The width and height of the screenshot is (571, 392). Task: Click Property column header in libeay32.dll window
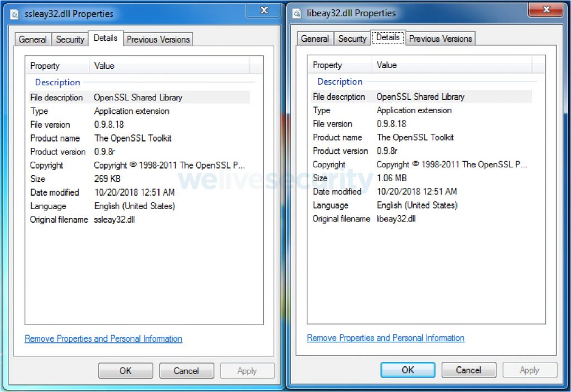[x=340, y=65]
